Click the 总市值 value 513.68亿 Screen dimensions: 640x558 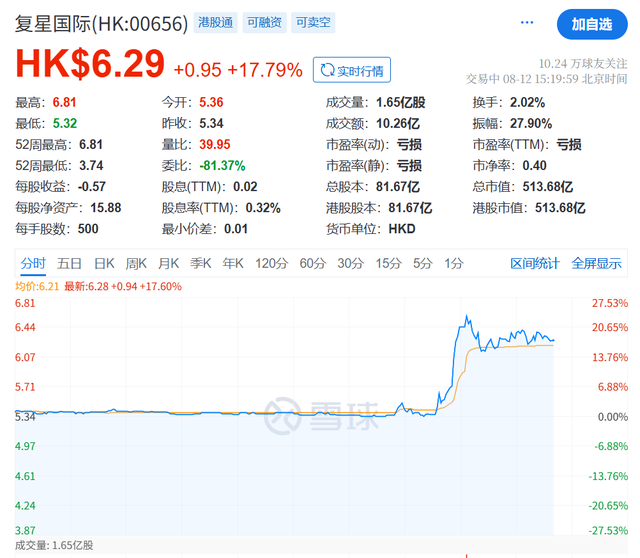548,187
